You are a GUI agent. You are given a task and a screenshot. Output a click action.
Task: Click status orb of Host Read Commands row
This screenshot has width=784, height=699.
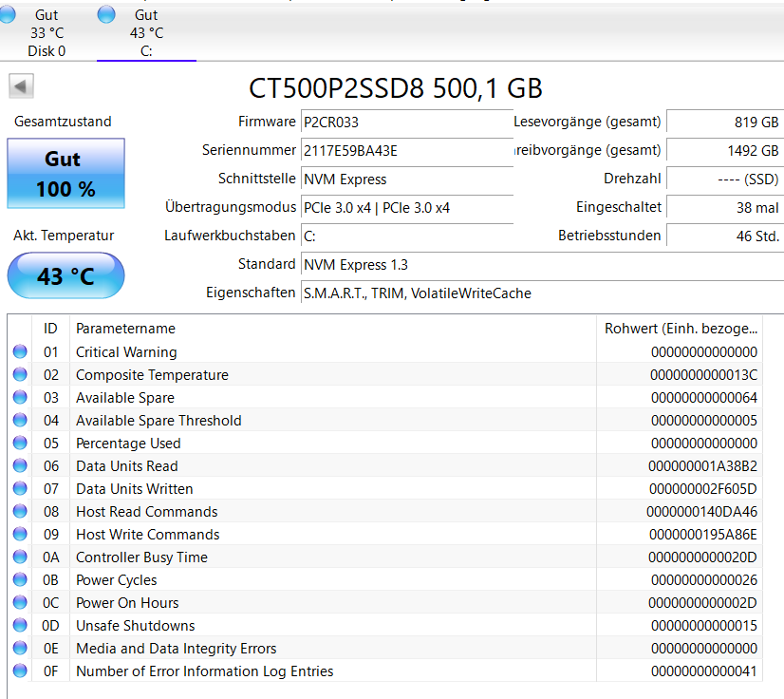coord(20,511)
